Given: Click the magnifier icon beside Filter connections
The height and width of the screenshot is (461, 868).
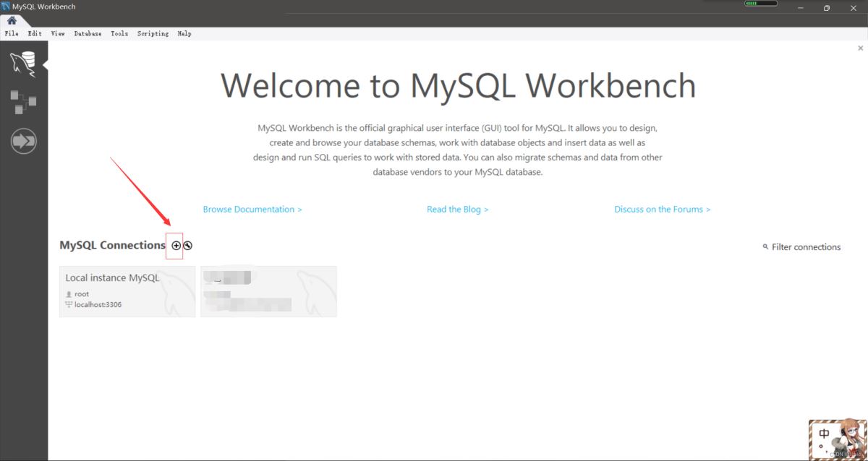Looking at the screenshot, I should 765,246.
